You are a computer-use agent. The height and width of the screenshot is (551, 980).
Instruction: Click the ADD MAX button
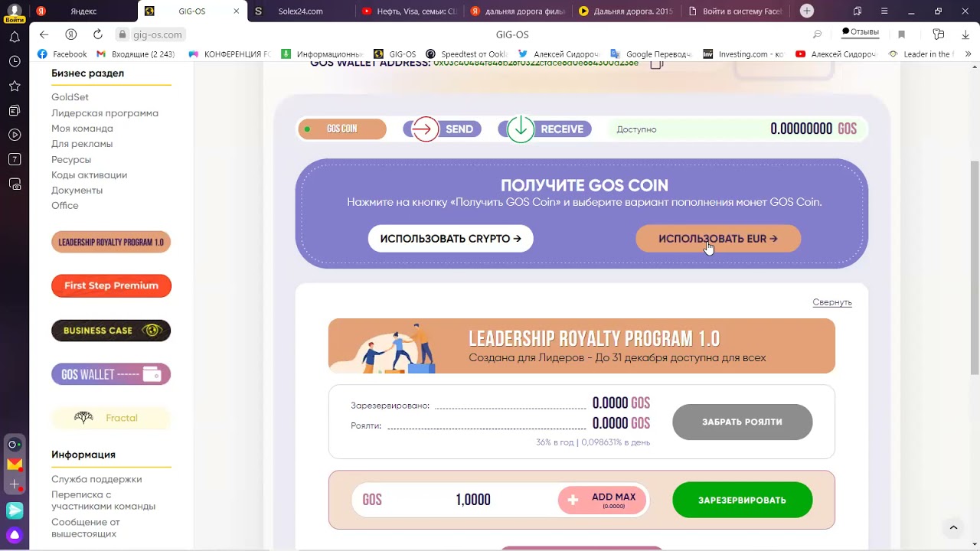click(603, 500)
